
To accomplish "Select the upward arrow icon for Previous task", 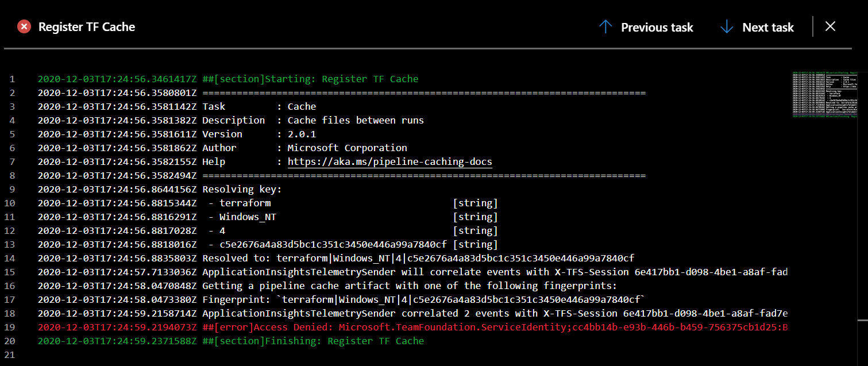I will [605, 26].
